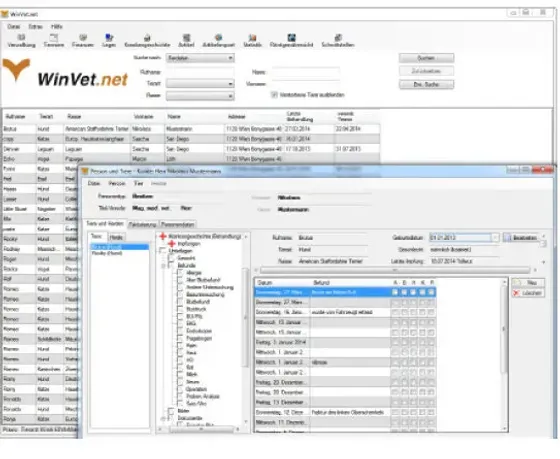Open Person menu in the dialog
The width and height of the screenshot is (560, 459).
(x=117, y=183)
